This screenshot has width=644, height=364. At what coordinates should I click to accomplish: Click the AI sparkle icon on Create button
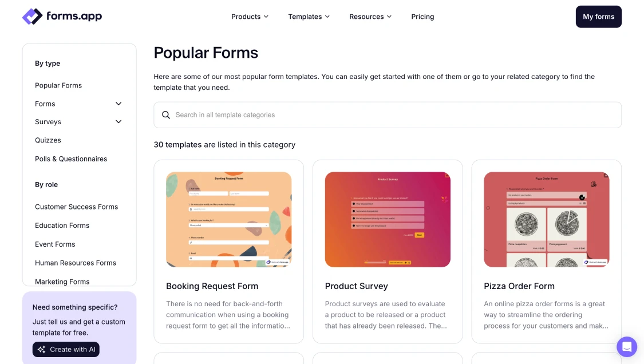coord(41,349)
